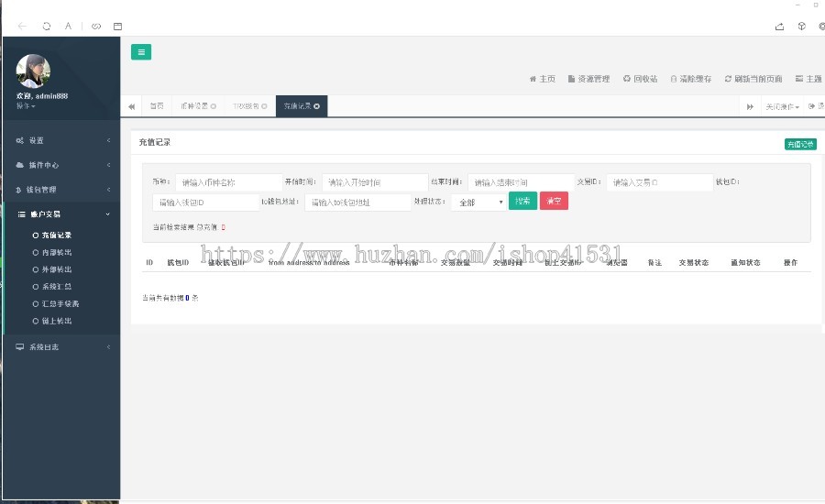Click 刷新当前页面 refresh link
The width and height of the screenshot is (825, 504).
click(753, 79)
